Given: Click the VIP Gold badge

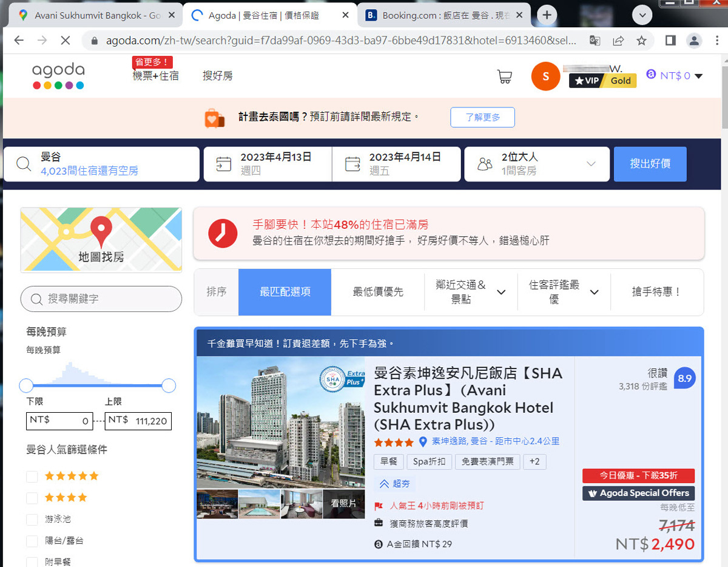Looking at the screenshot, I should pyautogui.click(x=602, y=80).
